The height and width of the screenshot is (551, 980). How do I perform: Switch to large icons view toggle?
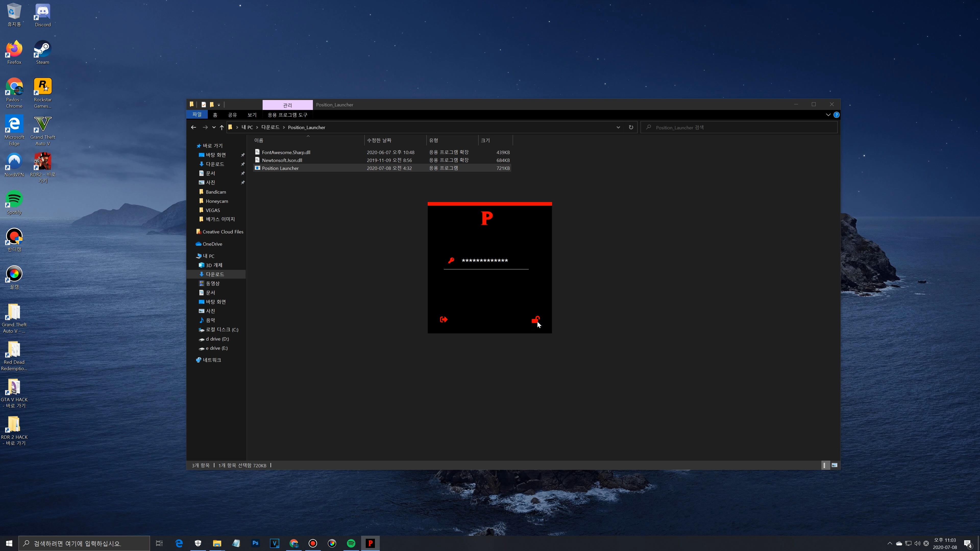[834, 465]
